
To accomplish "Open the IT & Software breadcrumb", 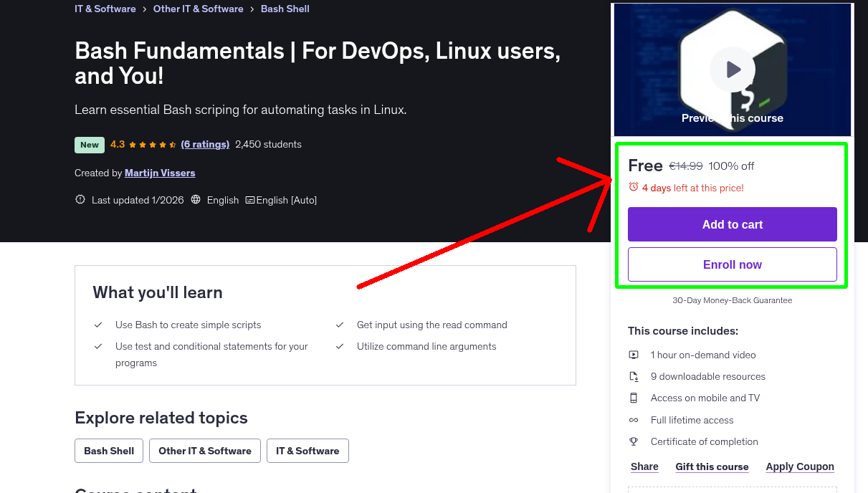I will [x=105, y=9].
